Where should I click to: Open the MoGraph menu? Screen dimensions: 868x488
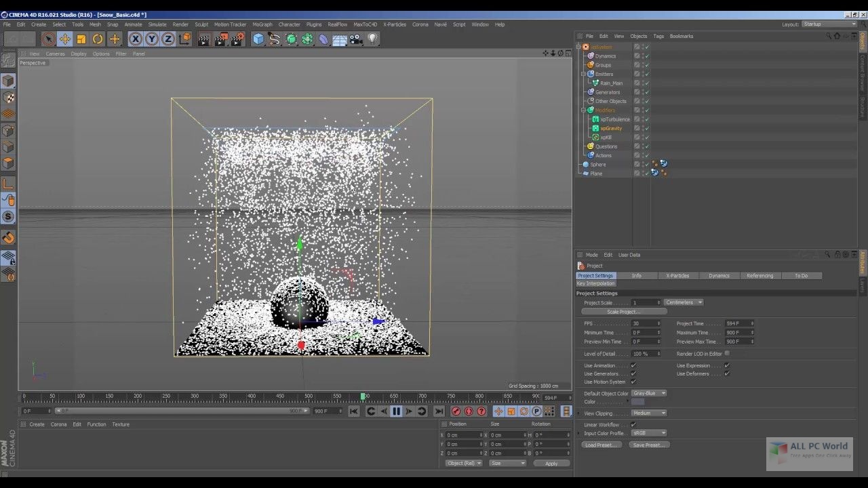[262, 24]
